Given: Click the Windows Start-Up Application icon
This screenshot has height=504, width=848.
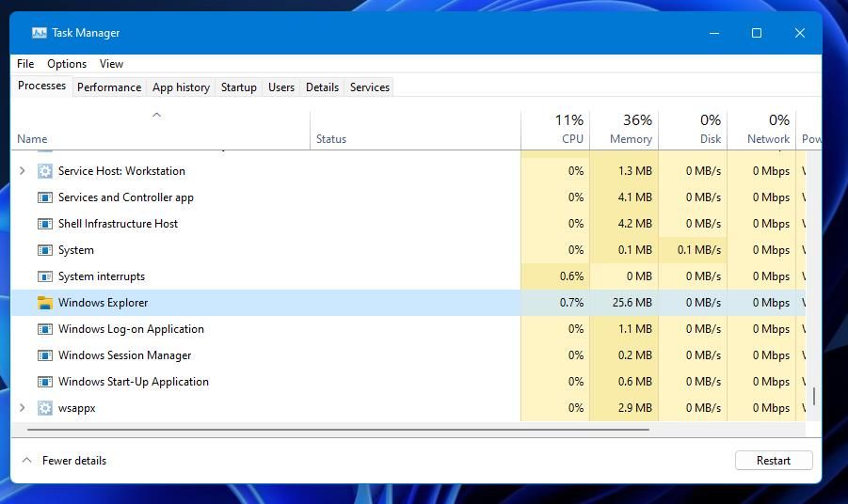Looking at the screenshot, I should tap(45, 382).
